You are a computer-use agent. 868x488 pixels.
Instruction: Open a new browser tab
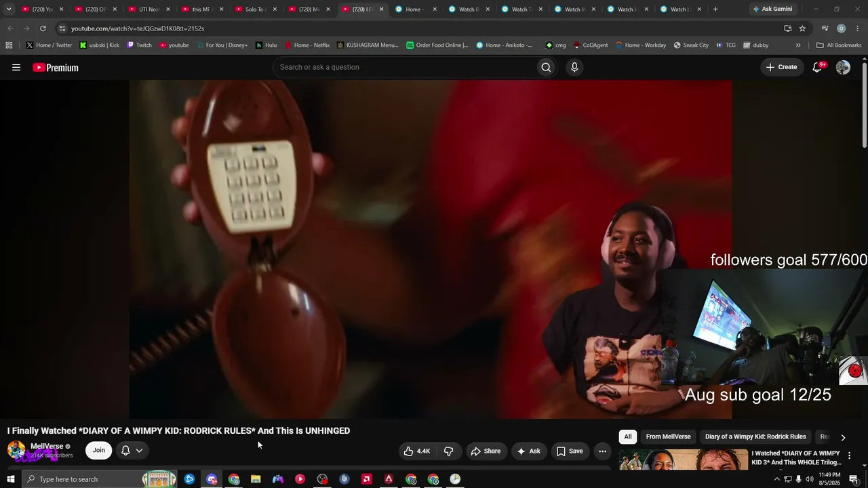coord(715,9)
